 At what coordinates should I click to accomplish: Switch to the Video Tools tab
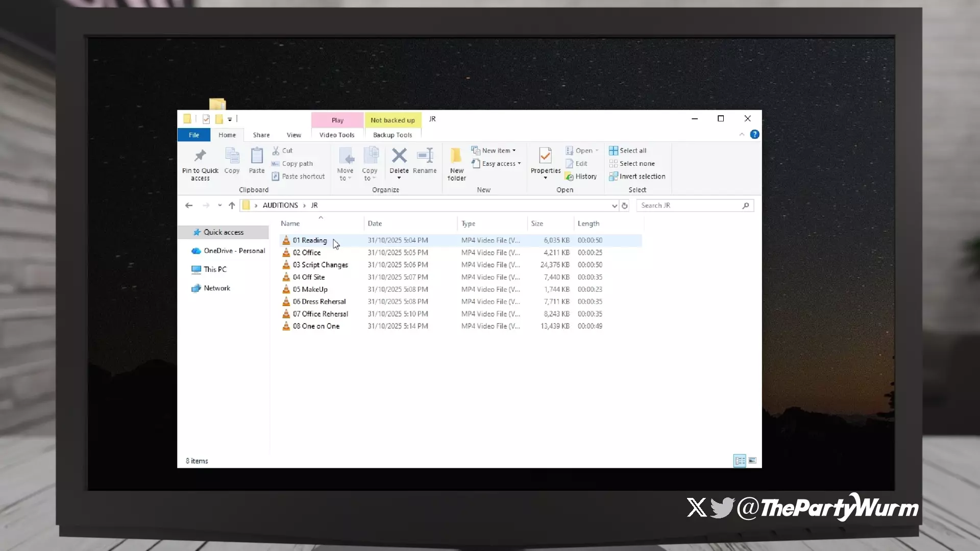[x=337, y=135]
